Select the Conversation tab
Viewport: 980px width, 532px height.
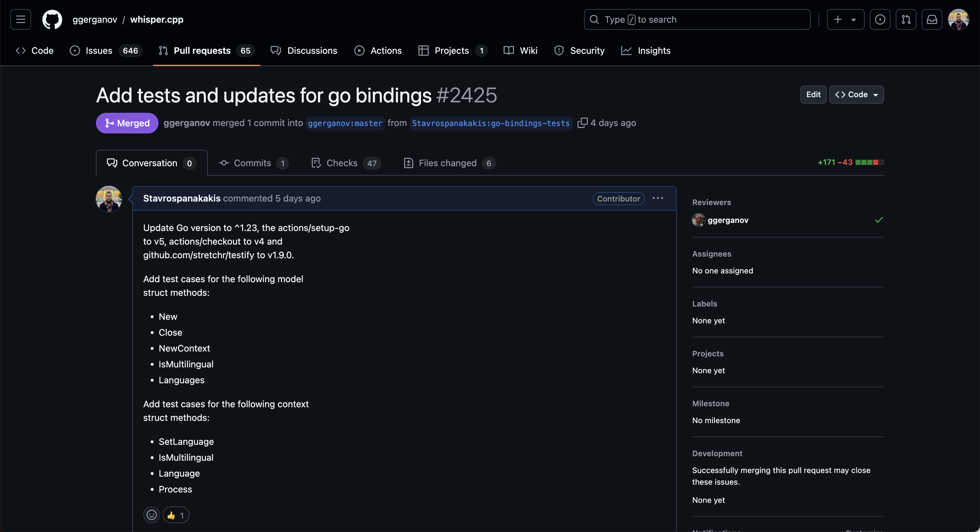[x=151, y=163]
